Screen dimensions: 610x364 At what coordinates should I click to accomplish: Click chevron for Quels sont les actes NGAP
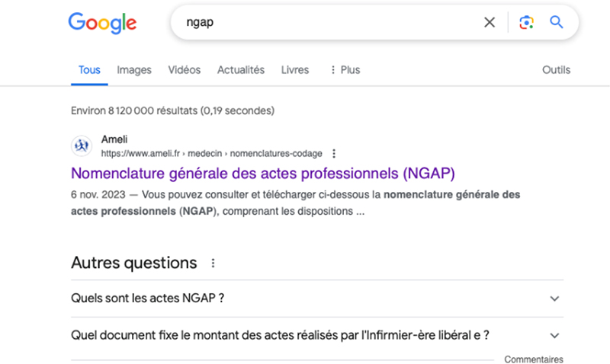coord(554,299)
